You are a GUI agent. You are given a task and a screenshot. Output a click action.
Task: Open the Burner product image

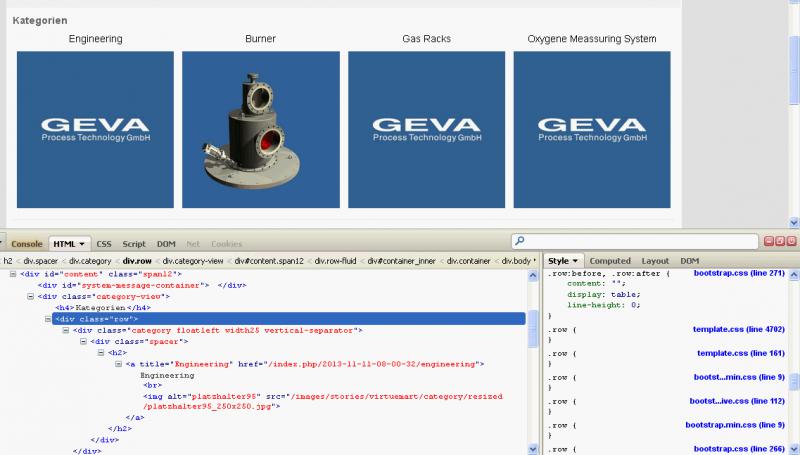click(x=260, y=130)
